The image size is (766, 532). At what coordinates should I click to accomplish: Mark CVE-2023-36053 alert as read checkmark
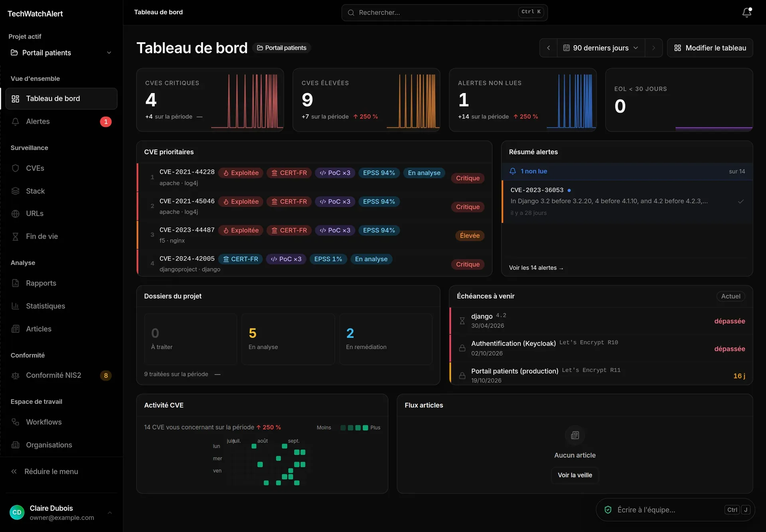[741, 202]
